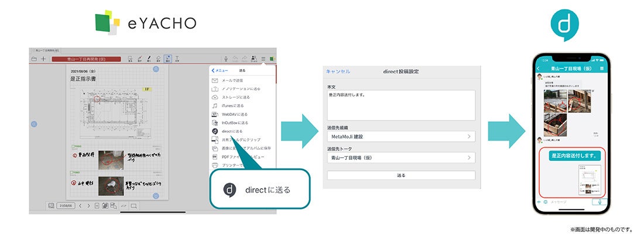Viewport: 644px width, 234px height.
Task: Open the page list icon in bottom bar
Action: 105,206
